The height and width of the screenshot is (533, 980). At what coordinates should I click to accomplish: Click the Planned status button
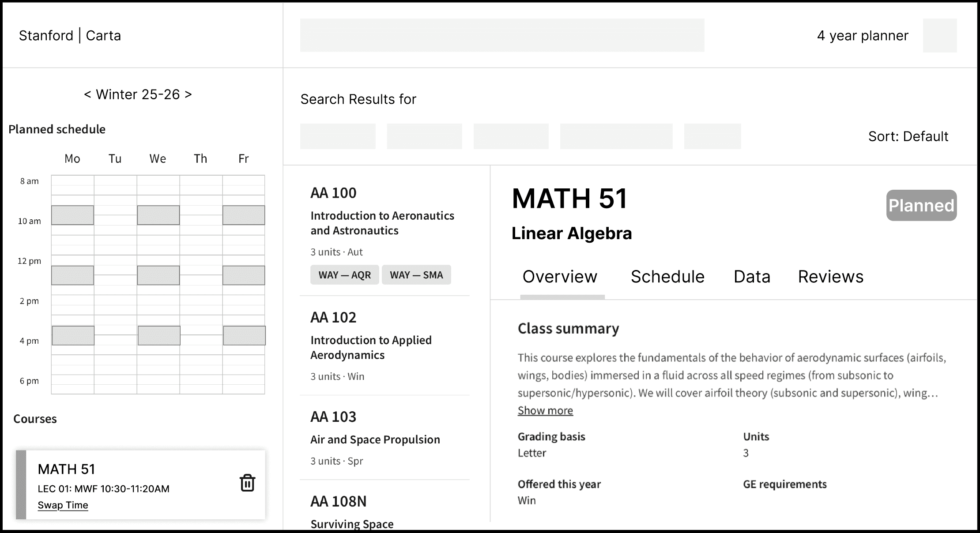(x=921, y=206)
